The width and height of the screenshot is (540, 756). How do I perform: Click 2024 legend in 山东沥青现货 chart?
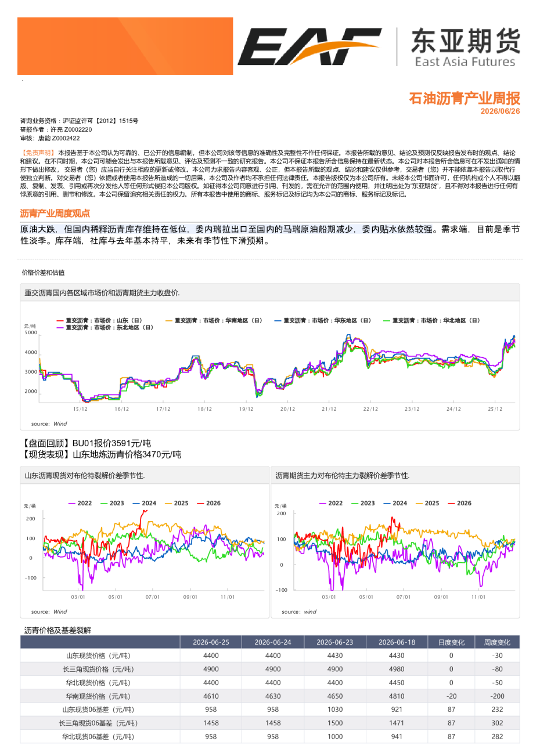145,503
